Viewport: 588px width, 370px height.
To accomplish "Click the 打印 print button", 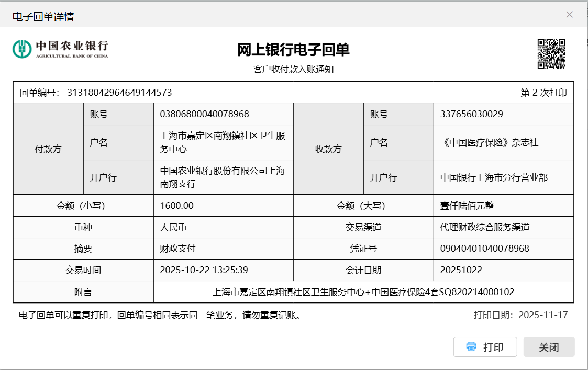I will coord(485,347).
